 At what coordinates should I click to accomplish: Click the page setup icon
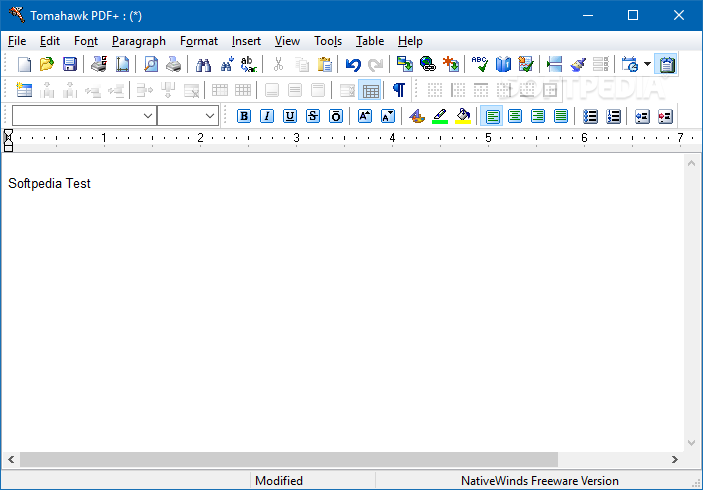[x=122, y=65]
